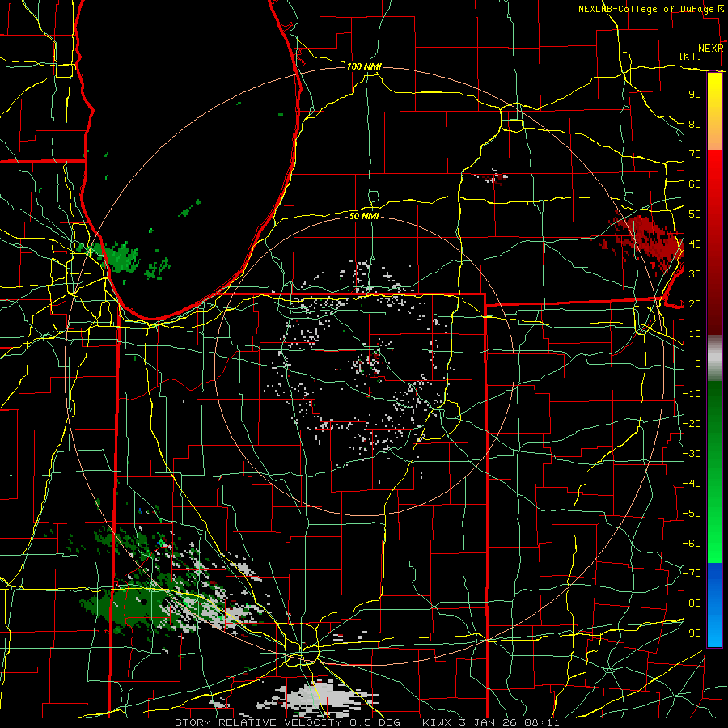Click the 100 NMI range ring label
Viewport: 728px width, 728px height.
tap(364, 66)
